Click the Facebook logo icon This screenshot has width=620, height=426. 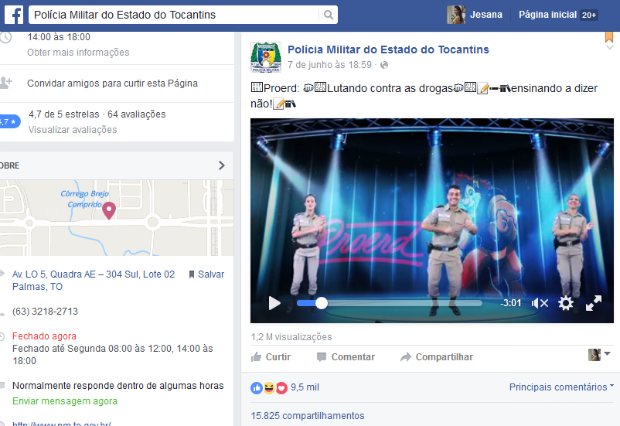pyautogui.click(x=14, y=15)
